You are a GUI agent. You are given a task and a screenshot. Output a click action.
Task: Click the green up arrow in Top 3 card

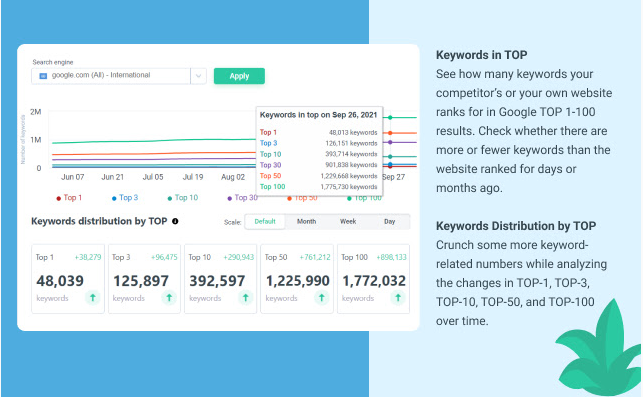tap(169, 297)
